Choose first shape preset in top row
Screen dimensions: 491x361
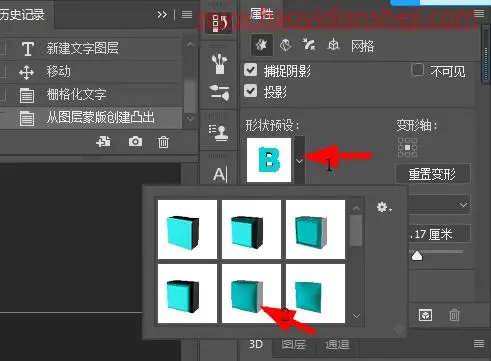click(x=187, y=229)
